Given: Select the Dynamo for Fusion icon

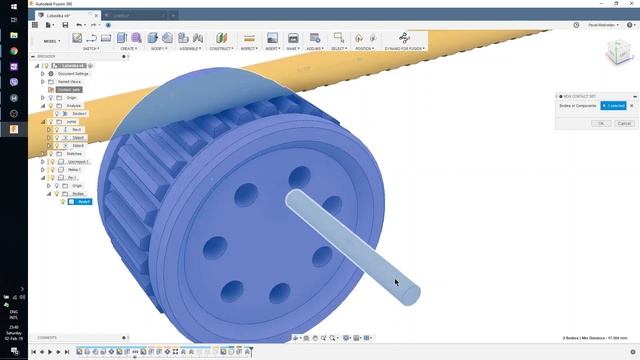Looking at the screenshot, I should coord(404,38).
